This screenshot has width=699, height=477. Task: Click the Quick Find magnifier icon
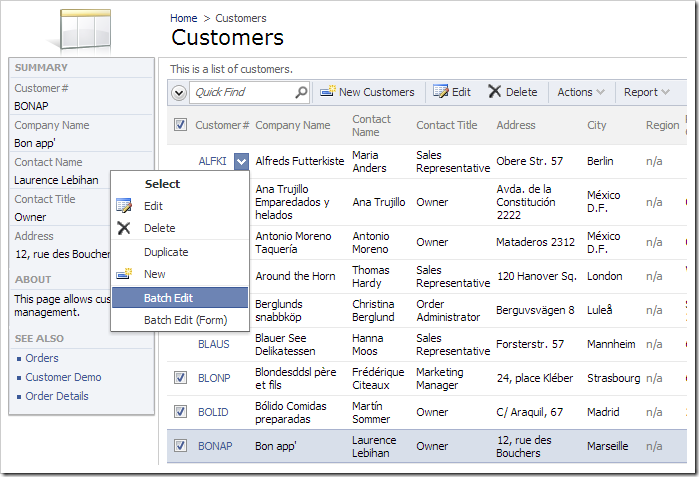(301, 92)
